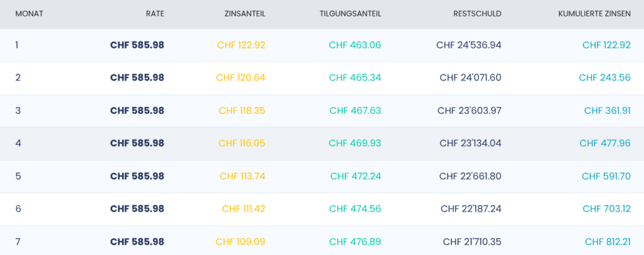This screenshot has height=255, width=644.
Task: Select repayment value CHF 463.06
Action: (x=355, y=45)
